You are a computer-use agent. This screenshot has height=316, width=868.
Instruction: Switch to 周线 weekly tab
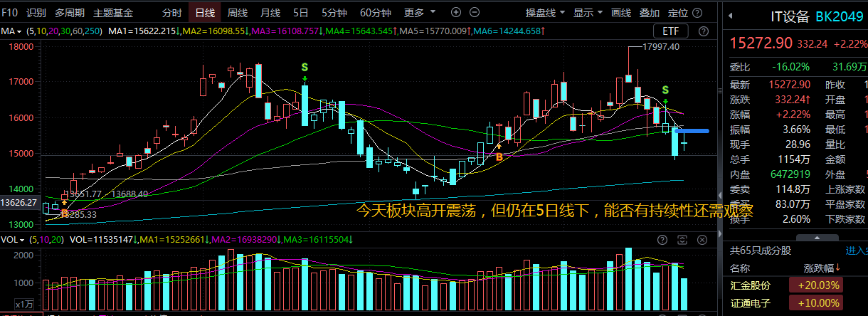click(238, 12)
